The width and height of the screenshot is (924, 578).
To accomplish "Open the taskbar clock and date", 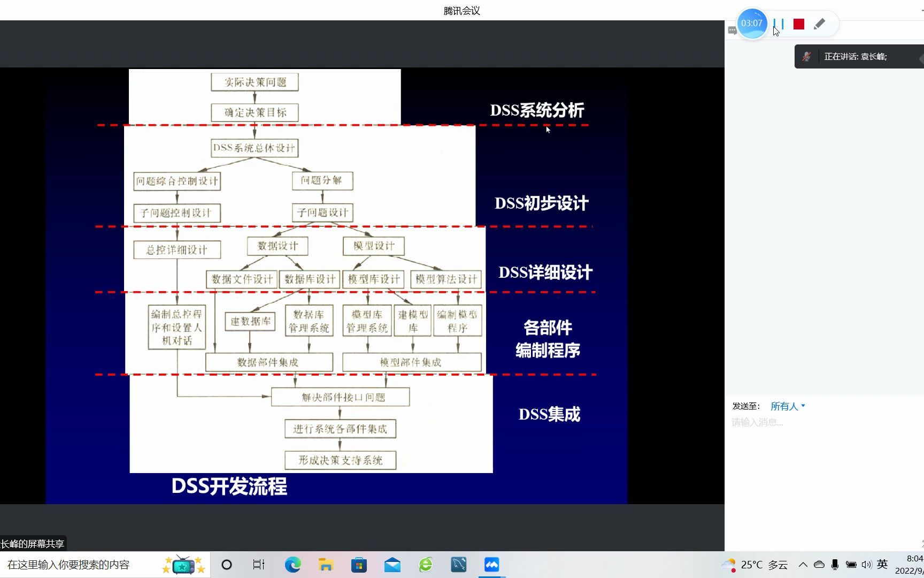I will coord(910,565).
